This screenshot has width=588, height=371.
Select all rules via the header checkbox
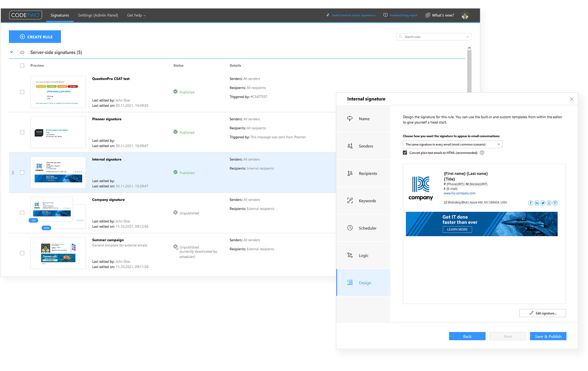(22, 65)
